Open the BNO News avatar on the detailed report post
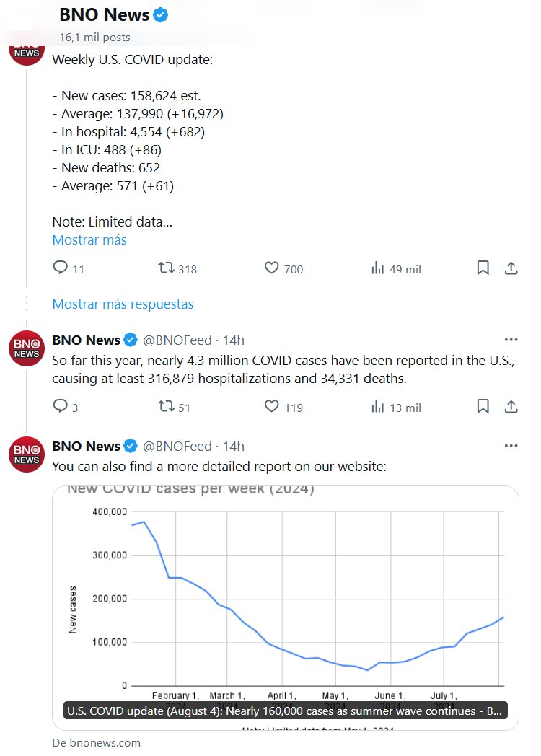This screenshot has height=756, width=541. click(27, 454)
